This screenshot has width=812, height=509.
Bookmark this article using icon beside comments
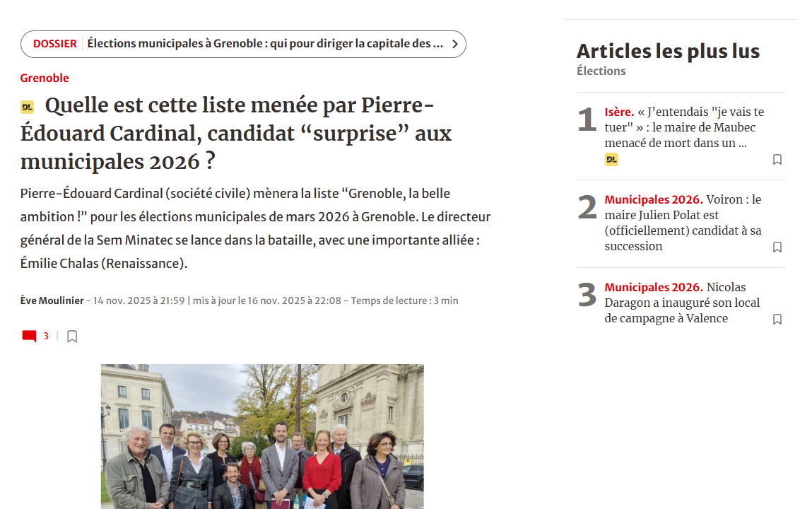click(72, 337)
